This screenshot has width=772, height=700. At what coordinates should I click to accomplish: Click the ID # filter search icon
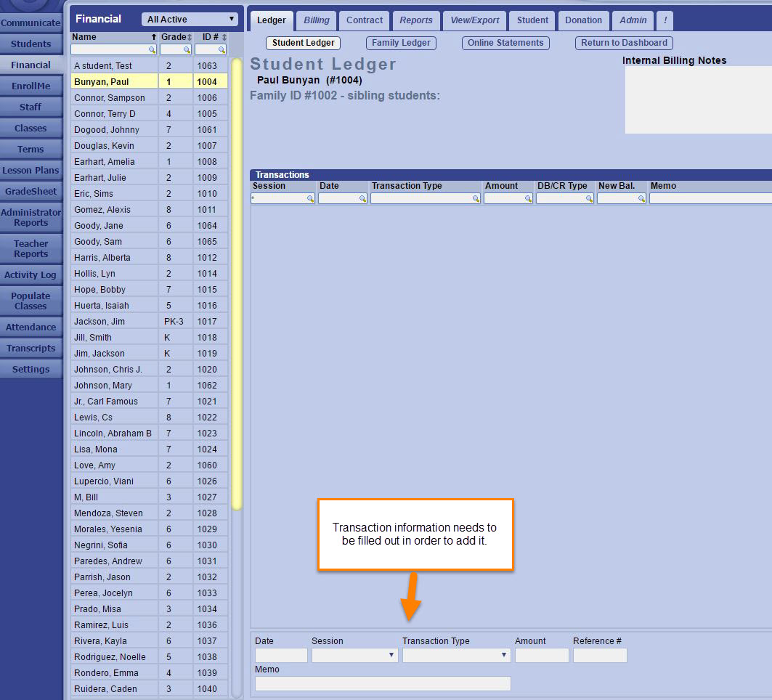[222, 50]
